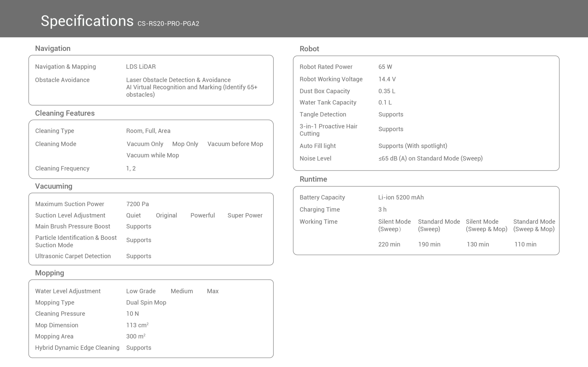Select the Mop Only cleaning mode
This screenshot has height=367, width=588.
(x=185, y=144)
